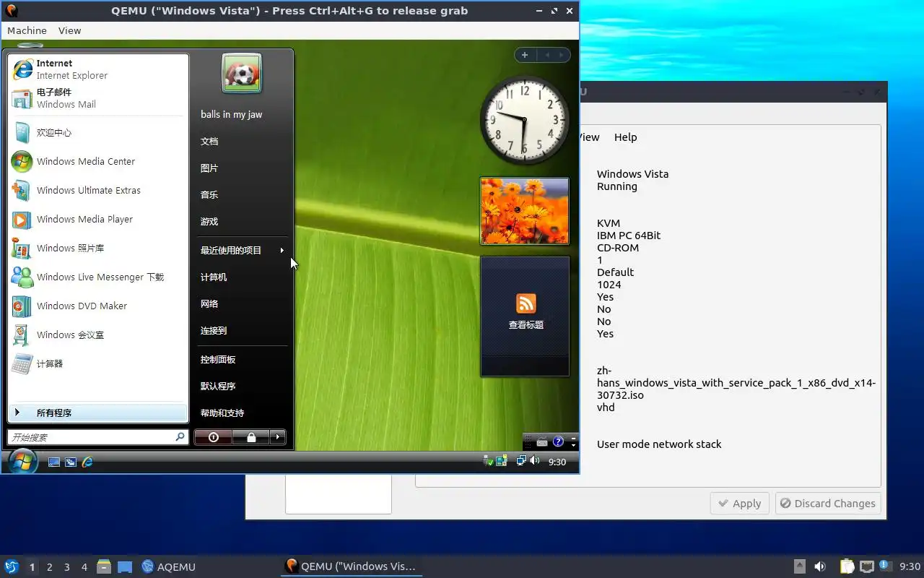Expand 所有程序 All Programs list

[x=98, y=413]
